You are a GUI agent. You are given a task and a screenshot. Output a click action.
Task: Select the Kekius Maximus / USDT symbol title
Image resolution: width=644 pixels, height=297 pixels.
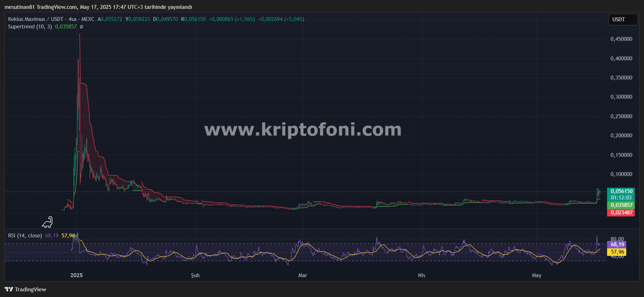[36, 19]
